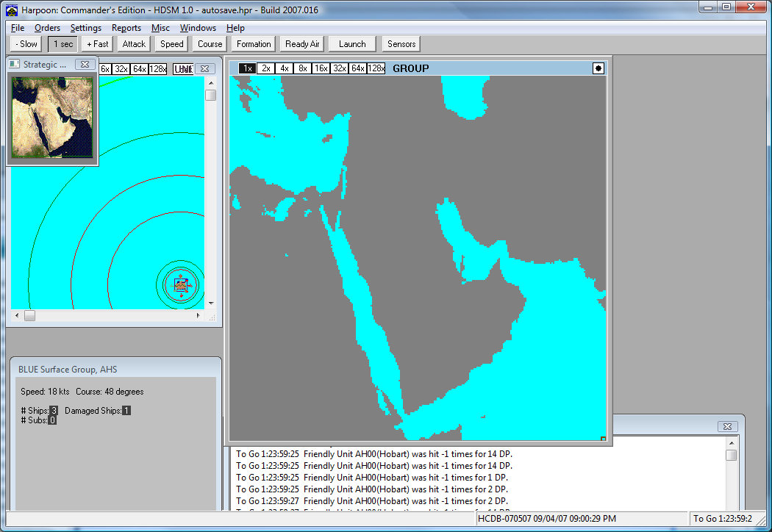Set Group map zoom to 128x
The image size is (772, 532).
click(376, 68)
